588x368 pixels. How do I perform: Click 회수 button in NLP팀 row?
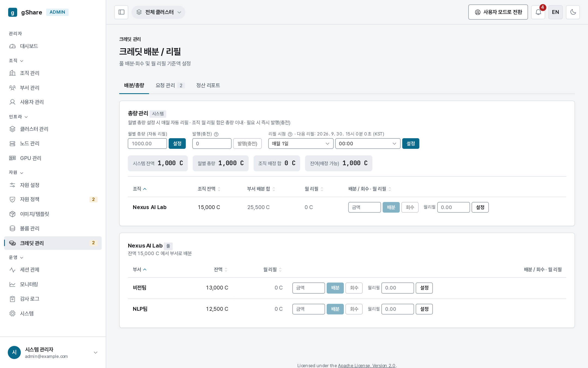pos(354,309)
